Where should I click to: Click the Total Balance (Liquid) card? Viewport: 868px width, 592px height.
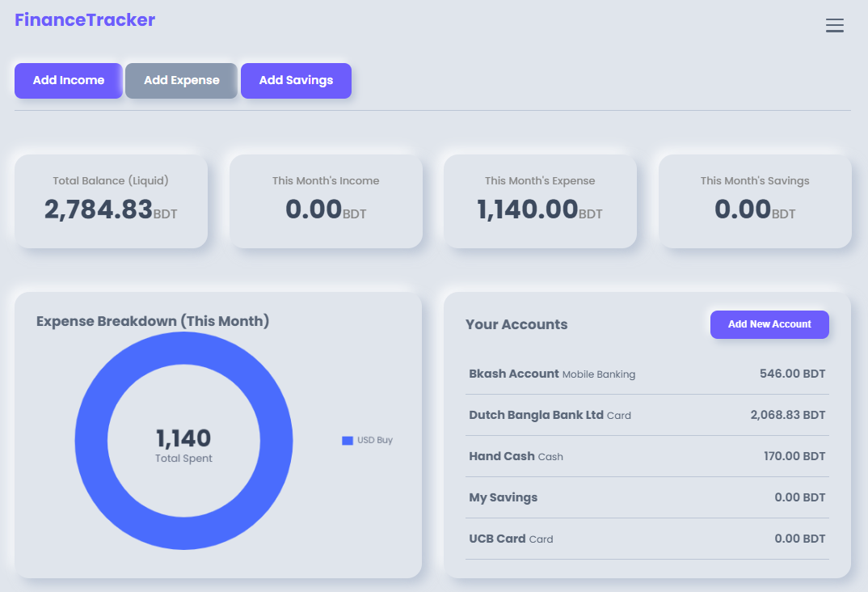point(111,201)
